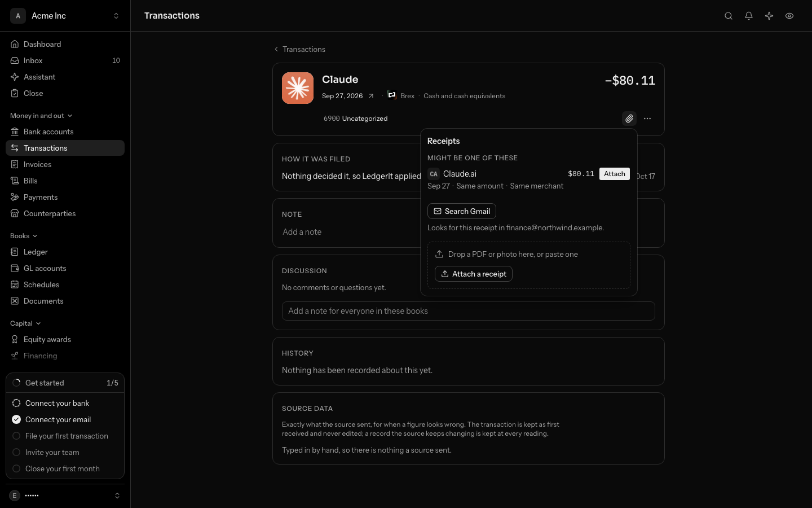
Task: Open the external link arrow beside Sep 27, 2026
Action: pyautogui.click(x=371, y=96)
